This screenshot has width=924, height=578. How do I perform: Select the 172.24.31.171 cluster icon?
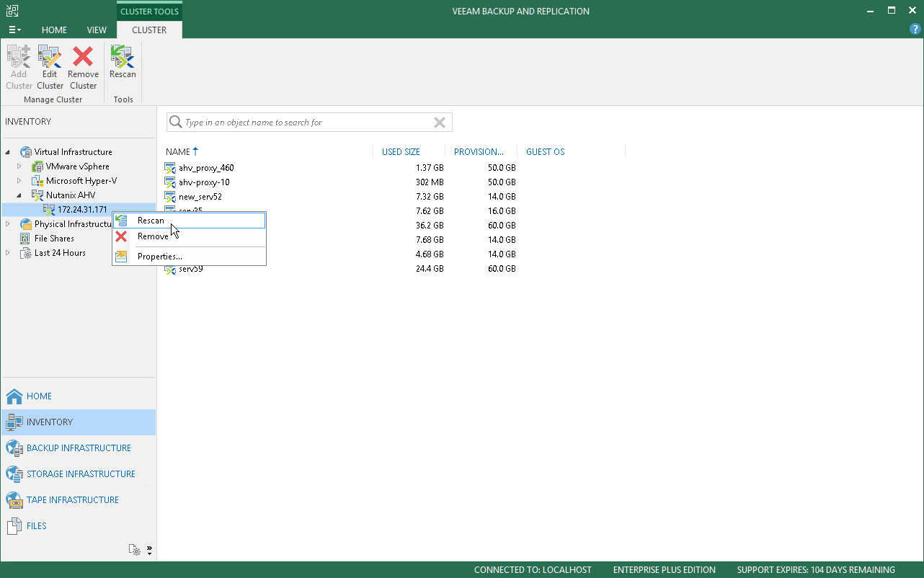tap(49, 210)
